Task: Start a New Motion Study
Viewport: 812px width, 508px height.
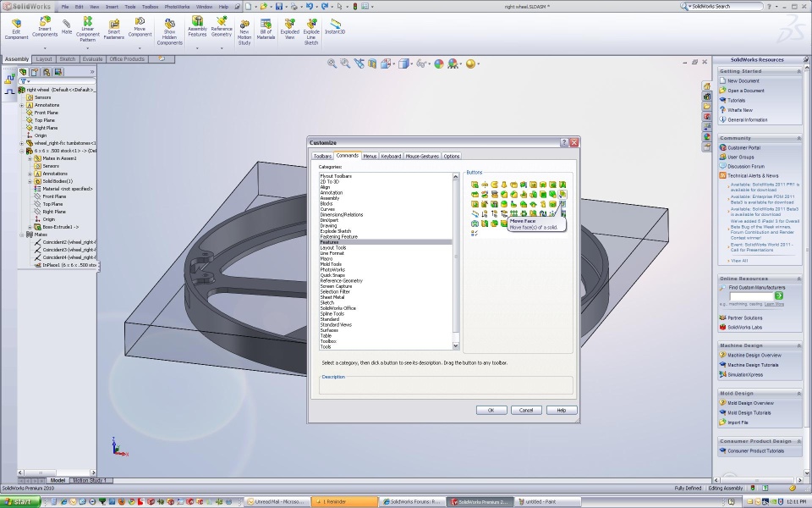Action: [x=244, y=32]
